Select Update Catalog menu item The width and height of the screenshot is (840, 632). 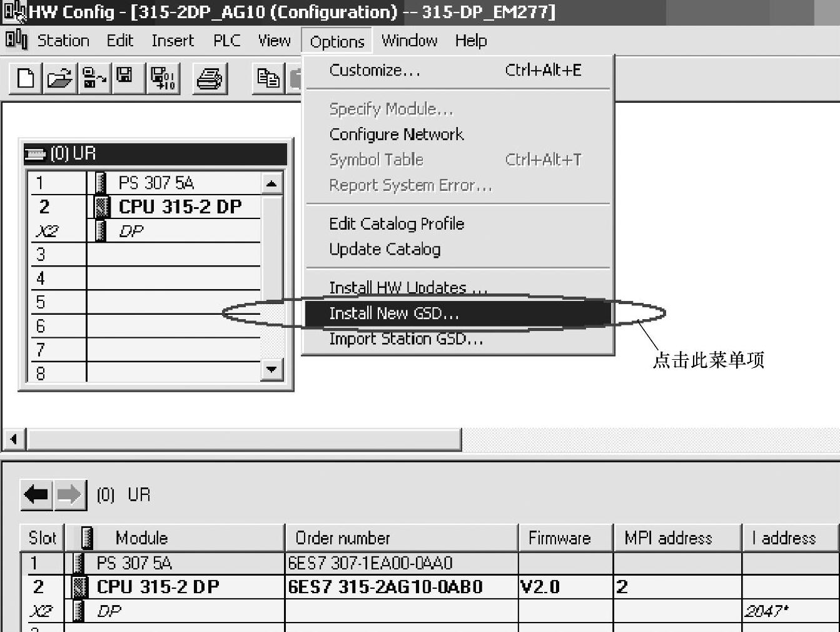pos(458,249)
